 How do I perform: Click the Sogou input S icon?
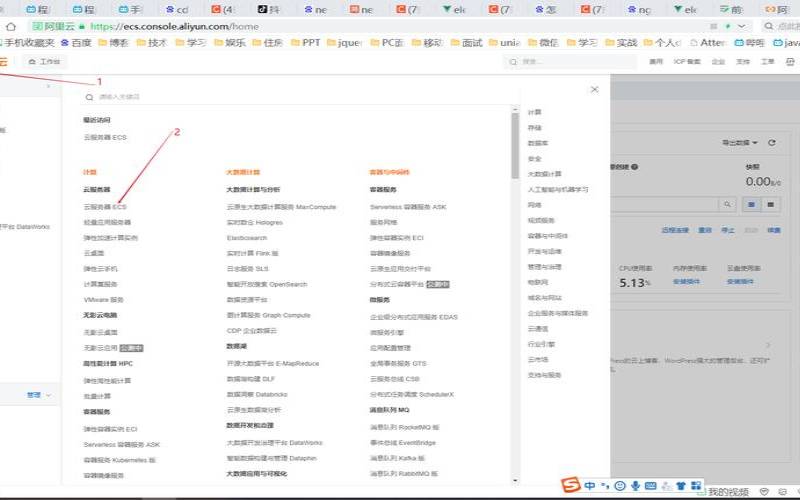[x=570, y=485]
